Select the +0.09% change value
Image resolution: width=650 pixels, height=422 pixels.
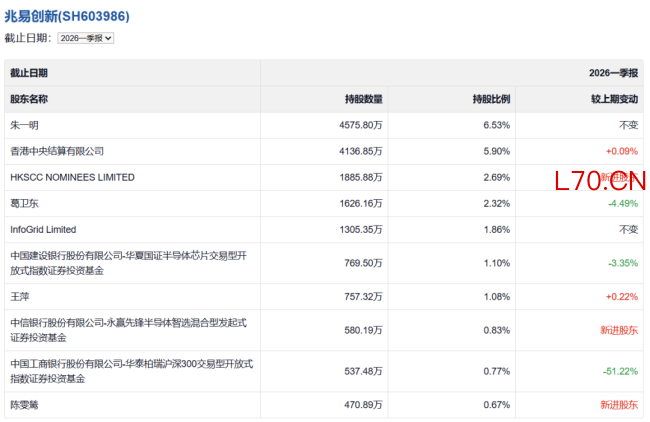[622, 151]
